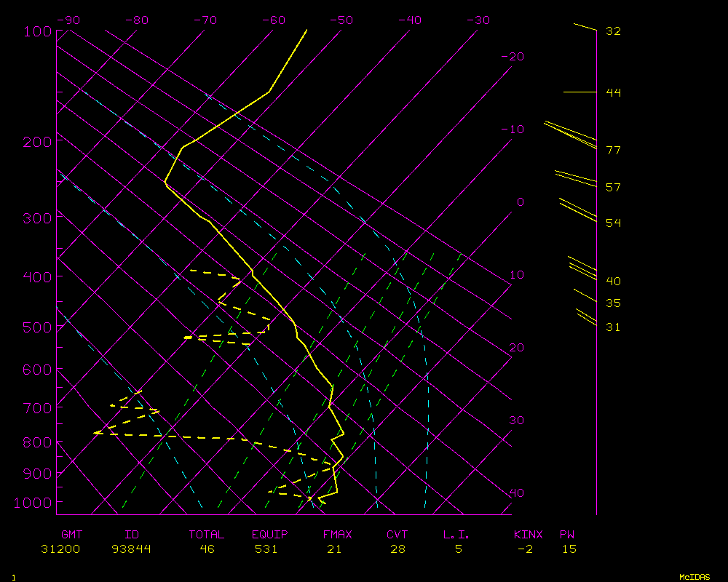
Task: Click the KINX value -2
Action: pyautogui.click(x=525, y=549)
